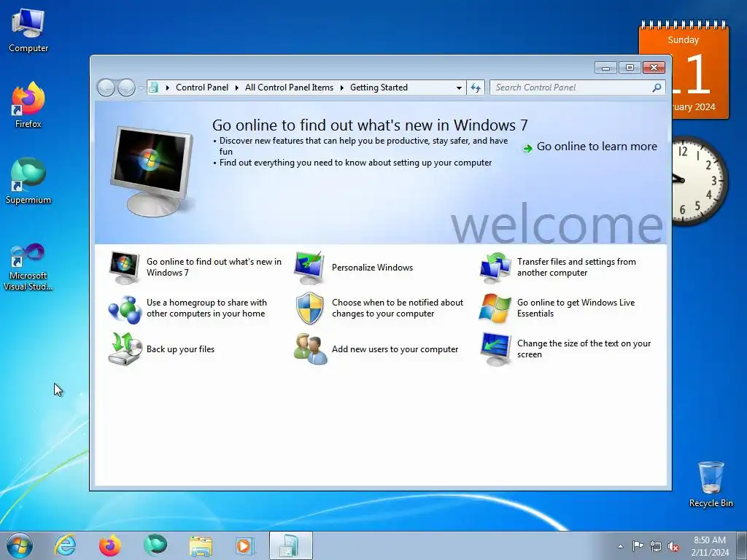The image size is (747, 560).
Task: Click the magnifier icon in Search Control Panel
Action: coord(657,87)
